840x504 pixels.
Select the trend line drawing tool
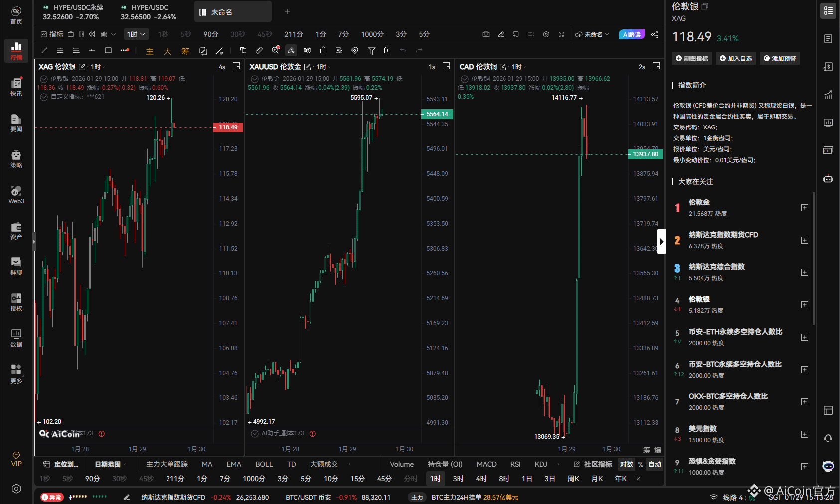click(44, 50)
